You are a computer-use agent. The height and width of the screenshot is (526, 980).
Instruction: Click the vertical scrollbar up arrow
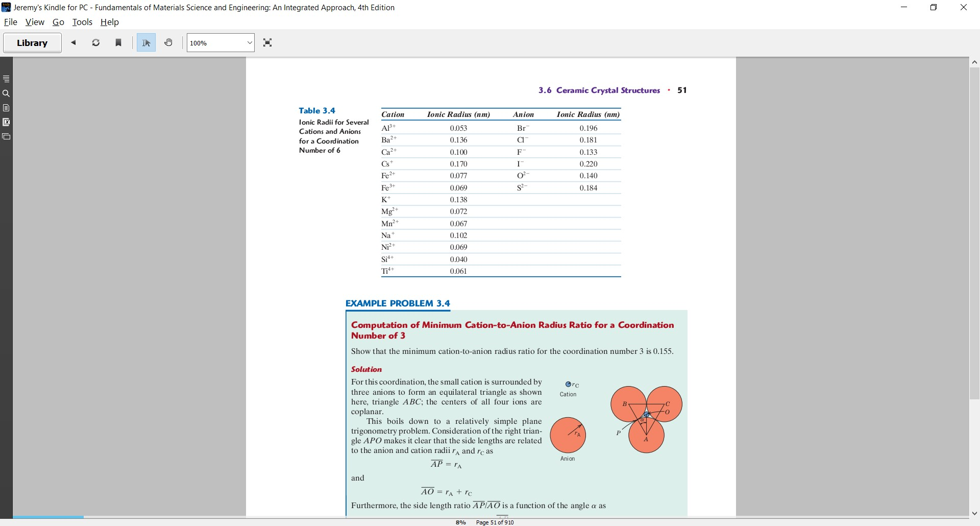(974, 62)
